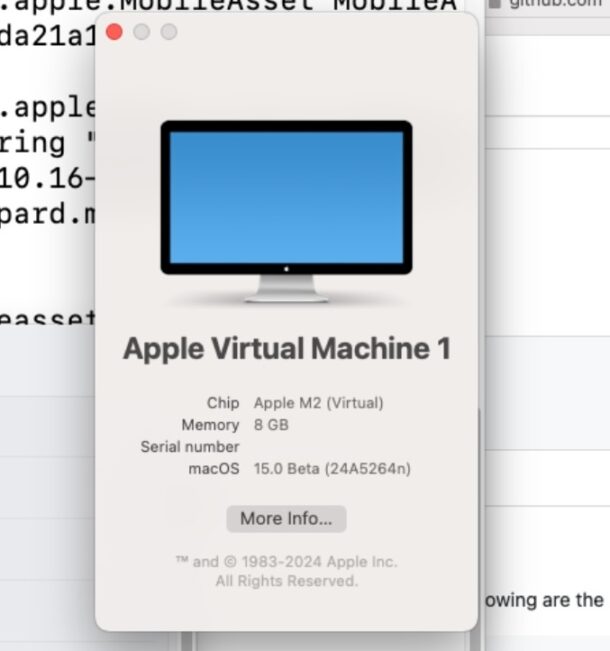610x651 pixels.
Task: Click the 10.16- text in Terminal window
Action: pyautogui.click(x=48, y=179)
